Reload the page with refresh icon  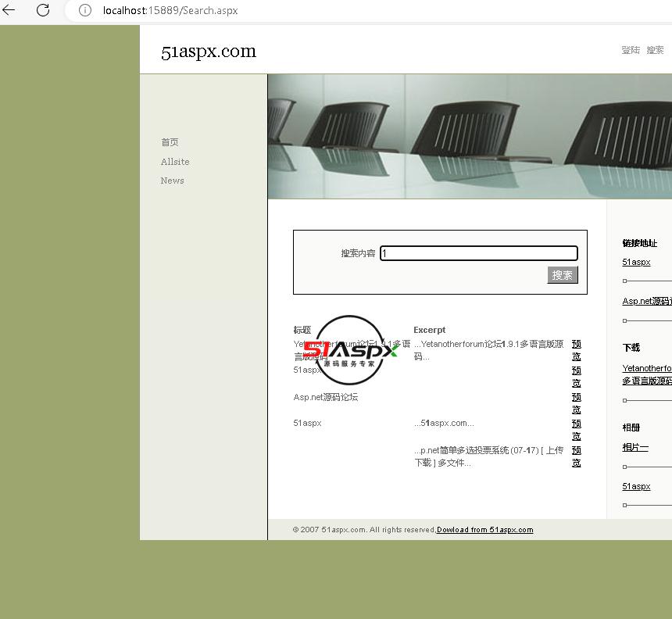43,10
